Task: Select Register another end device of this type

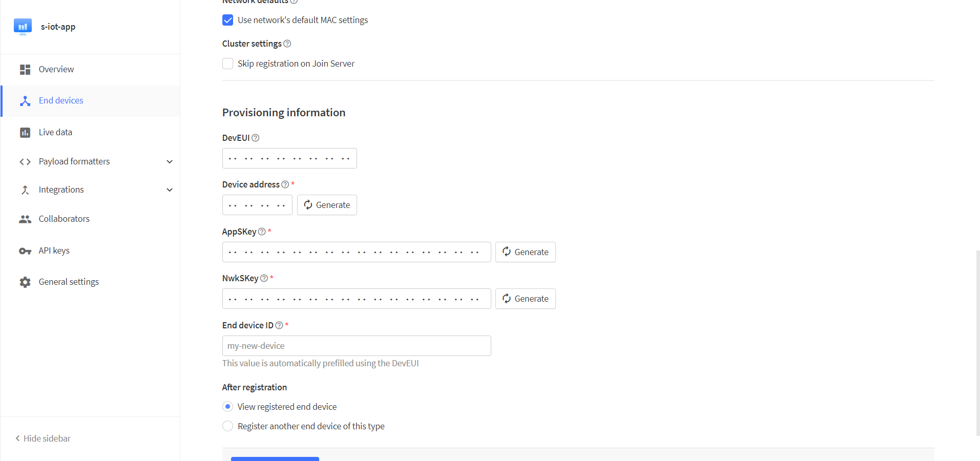Action: click(x=228, y=426)
